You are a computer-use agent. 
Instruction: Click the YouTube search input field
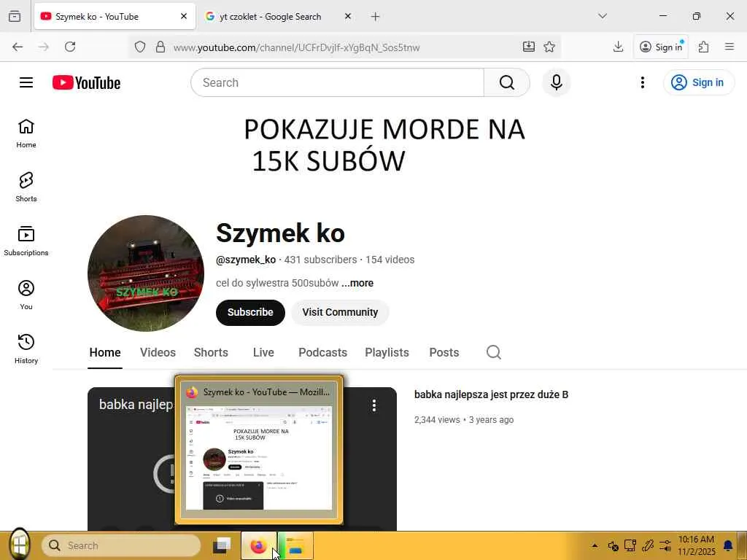pyautogui.click(x=337, y=82)
